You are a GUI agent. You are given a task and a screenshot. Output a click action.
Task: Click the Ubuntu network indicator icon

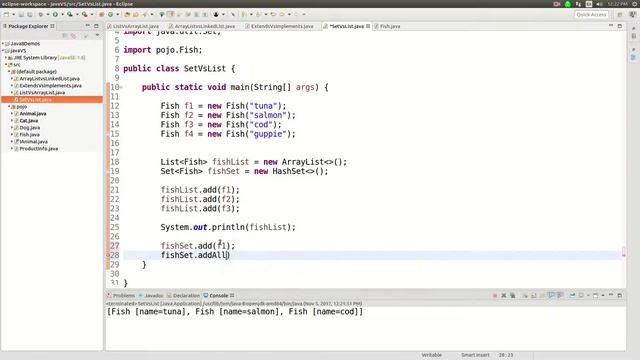tap(578, 4)
